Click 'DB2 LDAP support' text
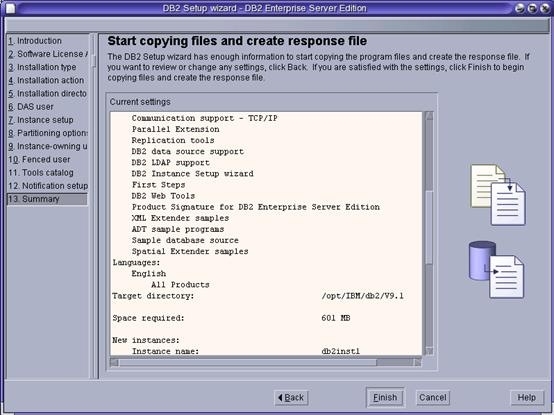Image resolution: width=554 pixels, height=415 pixels. click(171, 162)
